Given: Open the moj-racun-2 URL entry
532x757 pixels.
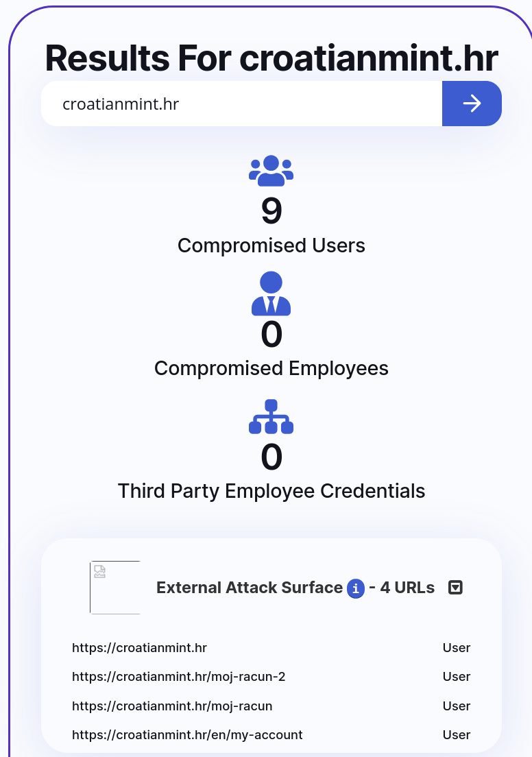Looking at the screenshot, I should tap(179, 677).
